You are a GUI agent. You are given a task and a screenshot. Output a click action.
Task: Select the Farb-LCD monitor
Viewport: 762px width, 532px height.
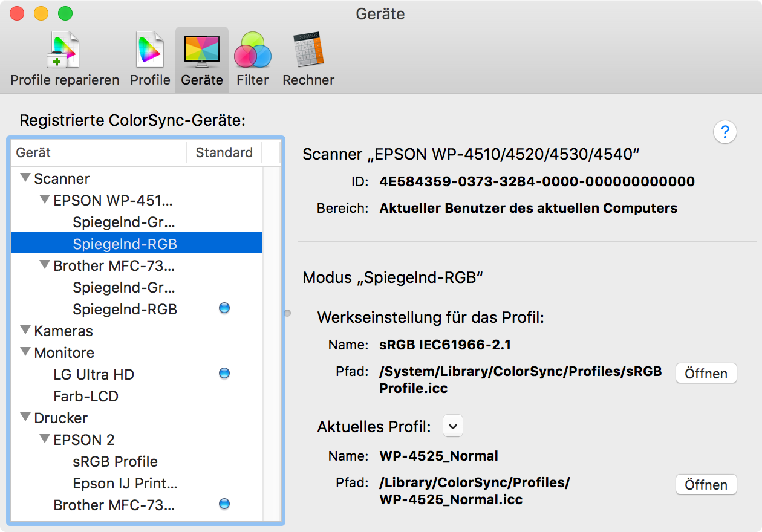tap(137, 396)
